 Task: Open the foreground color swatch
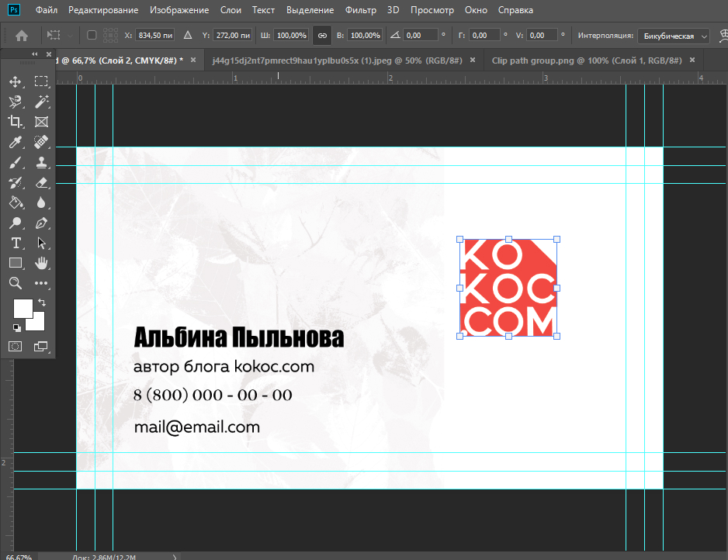click(23, 307)
